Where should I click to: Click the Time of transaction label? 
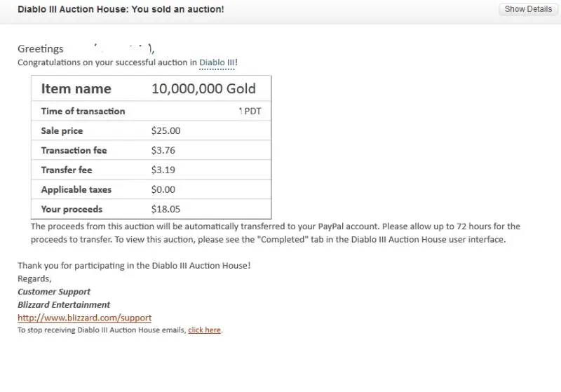83,111
